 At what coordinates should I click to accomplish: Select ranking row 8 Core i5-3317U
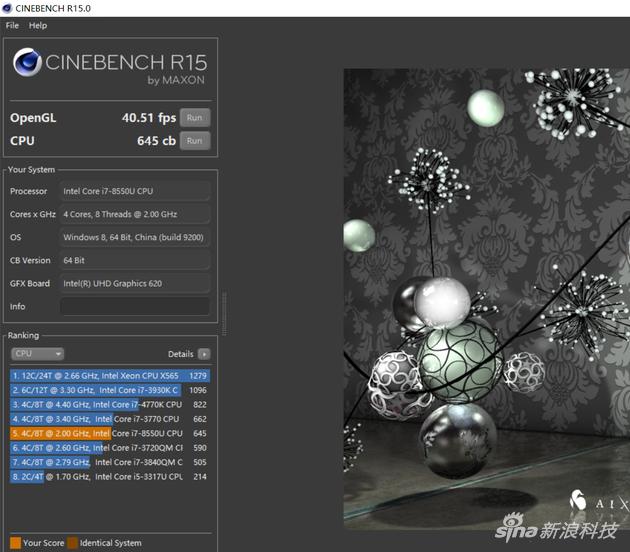[110, 476]
